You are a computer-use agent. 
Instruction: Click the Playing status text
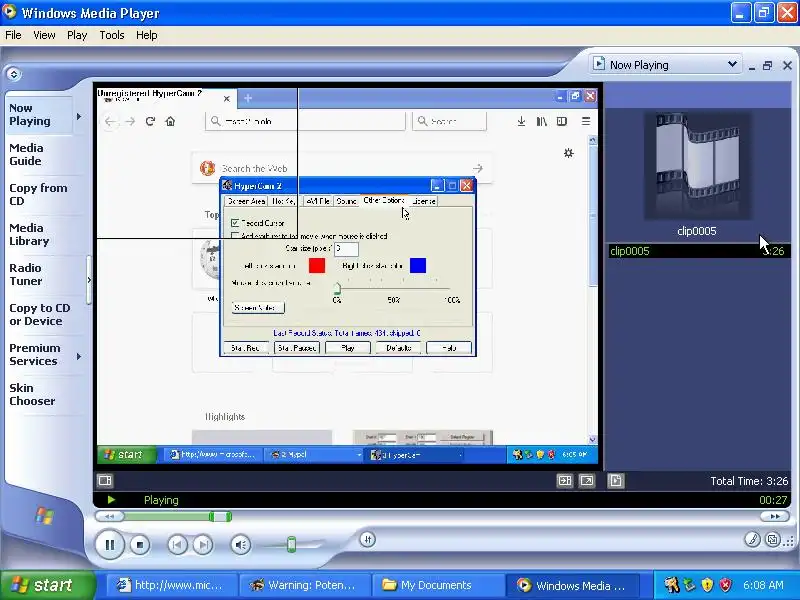pos(161,500)
